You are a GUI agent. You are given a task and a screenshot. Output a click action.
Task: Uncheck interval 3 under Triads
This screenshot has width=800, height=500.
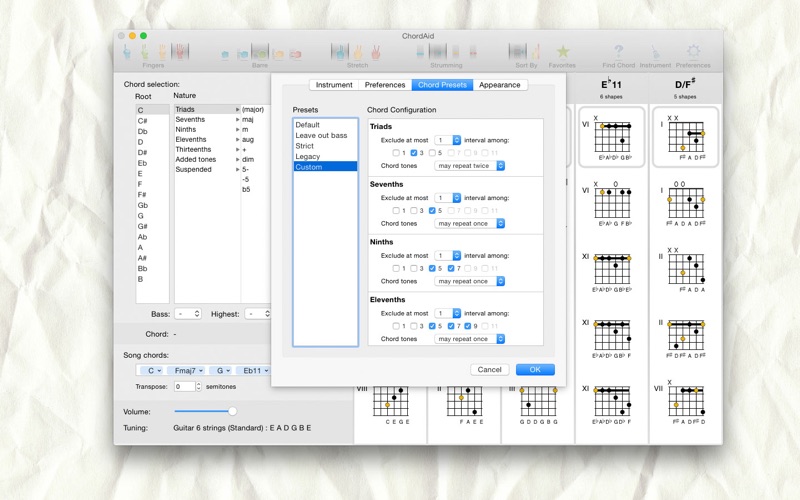414,153
